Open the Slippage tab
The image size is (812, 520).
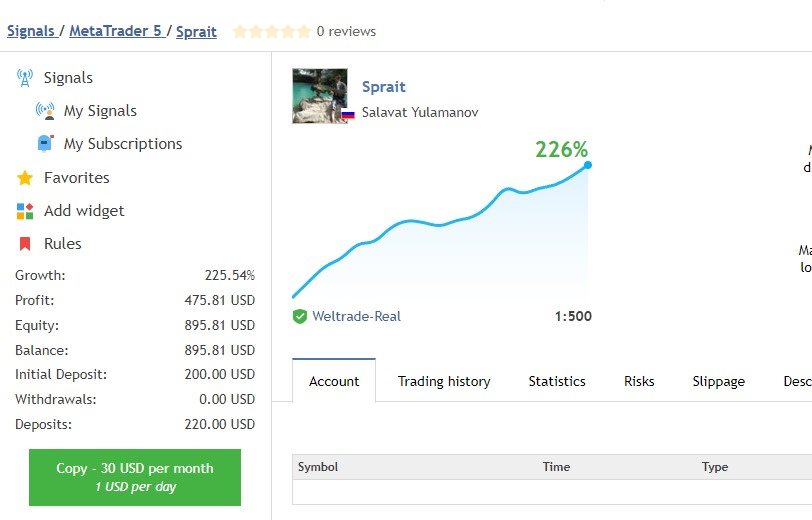click(x=718, y=381)
